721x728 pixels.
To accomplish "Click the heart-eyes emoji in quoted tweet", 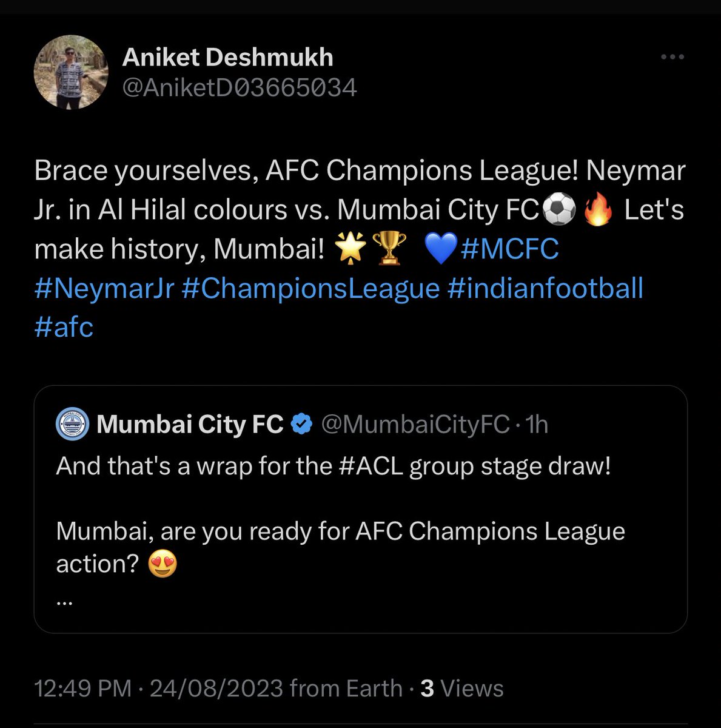I will click(163, 565).
